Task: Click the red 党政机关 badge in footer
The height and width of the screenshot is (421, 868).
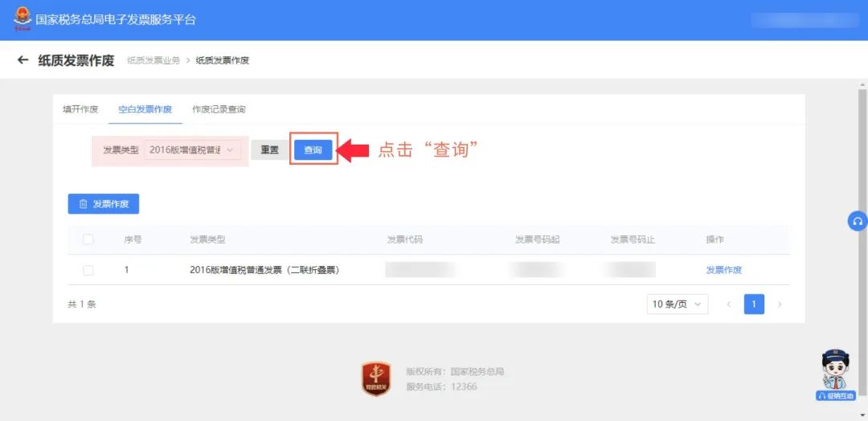Action: pyautogui.click(x=376, y=378)
